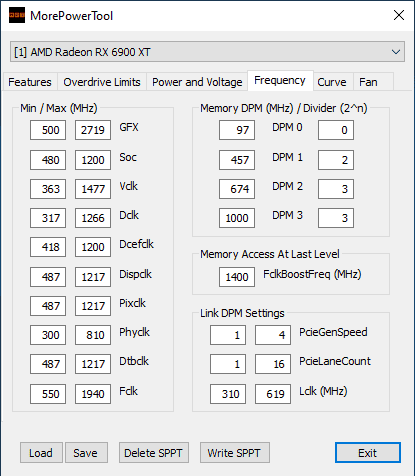Click the GFX minimum field showing 500
This screenshot has width=415, height=476.
click(48, 130)
